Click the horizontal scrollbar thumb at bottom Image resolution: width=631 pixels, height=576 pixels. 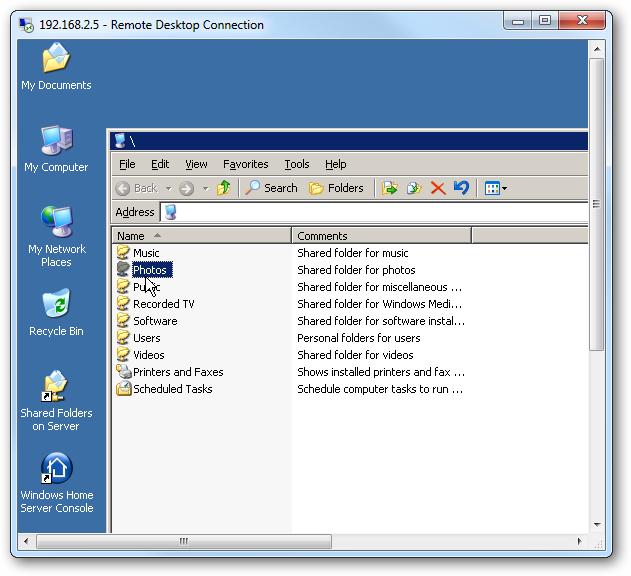coord(183,541)
